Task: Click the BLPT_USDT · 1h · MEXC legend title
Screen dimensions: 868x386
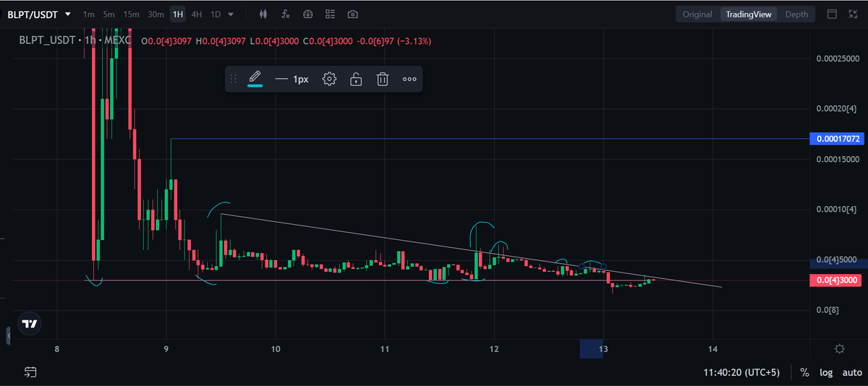Action: click(75, 41)
